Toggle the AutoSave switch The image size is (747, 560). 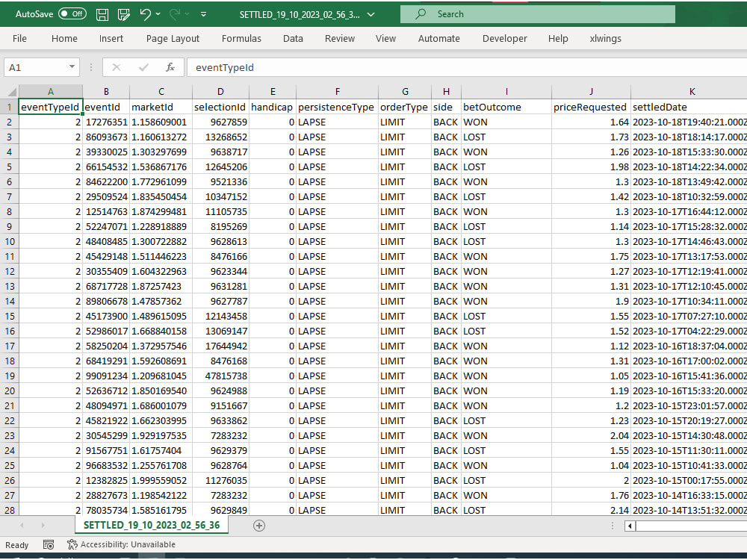click(72, 13)
